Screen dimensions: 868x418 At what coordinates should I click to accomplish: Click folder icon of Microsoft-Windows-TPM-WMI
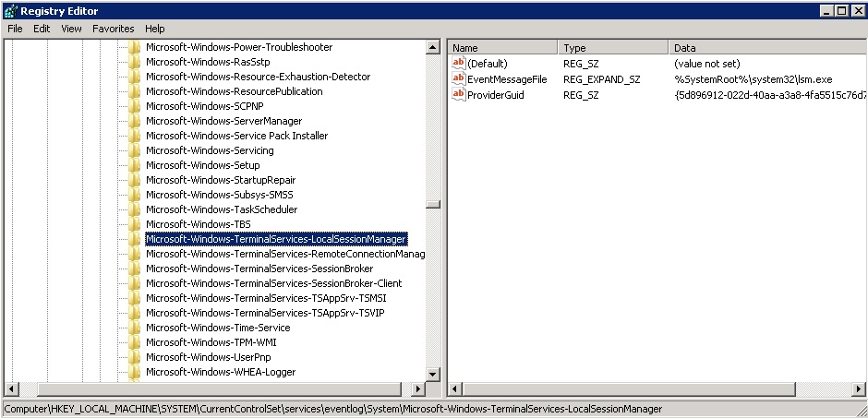[x=134, y=342]
